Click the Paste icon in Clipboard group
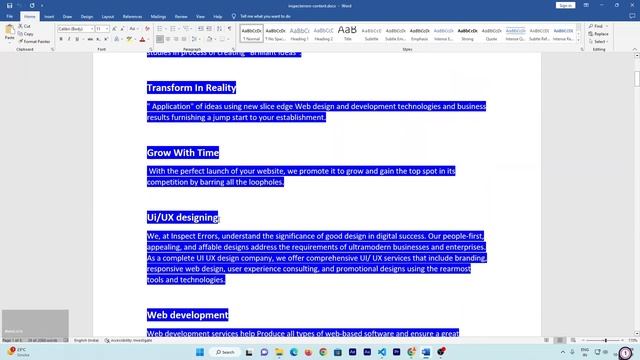Image resolution: width=640 pixels, height=360 pixels. point(9,30)
